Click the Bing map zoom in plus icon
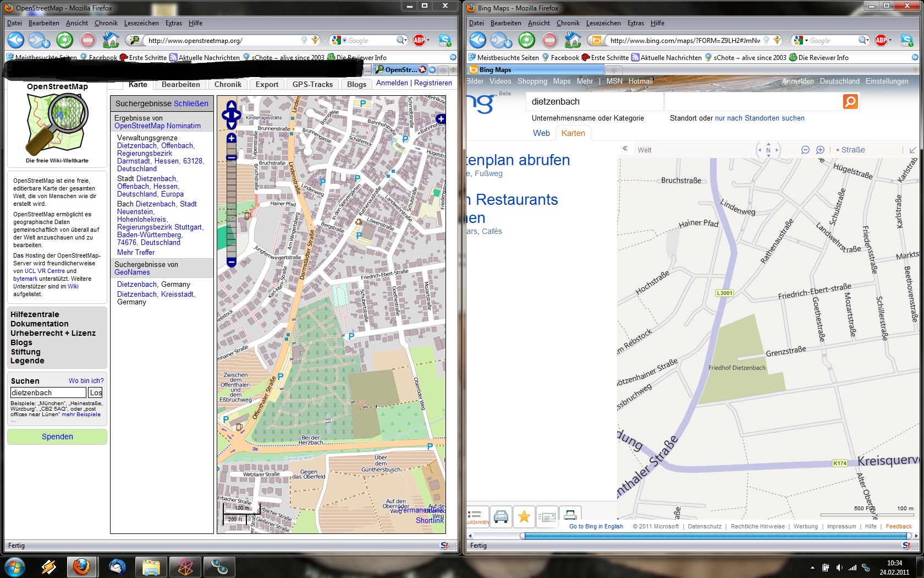 [820, 150]
